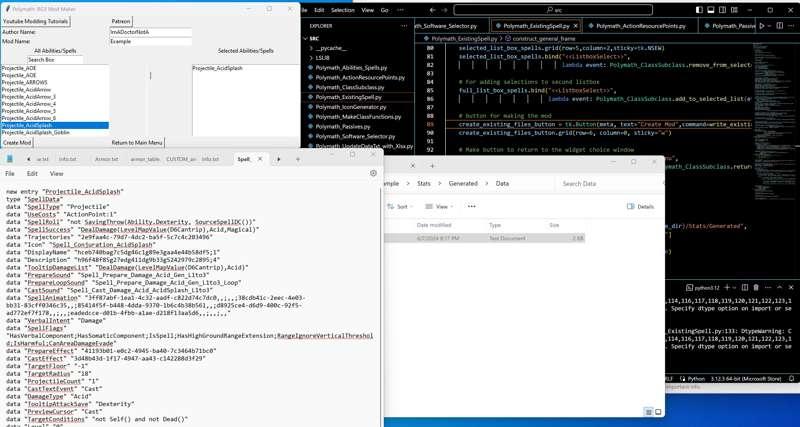Select Projectile_AcidSplash in Selected Abilities list

(x=217, y=68)
